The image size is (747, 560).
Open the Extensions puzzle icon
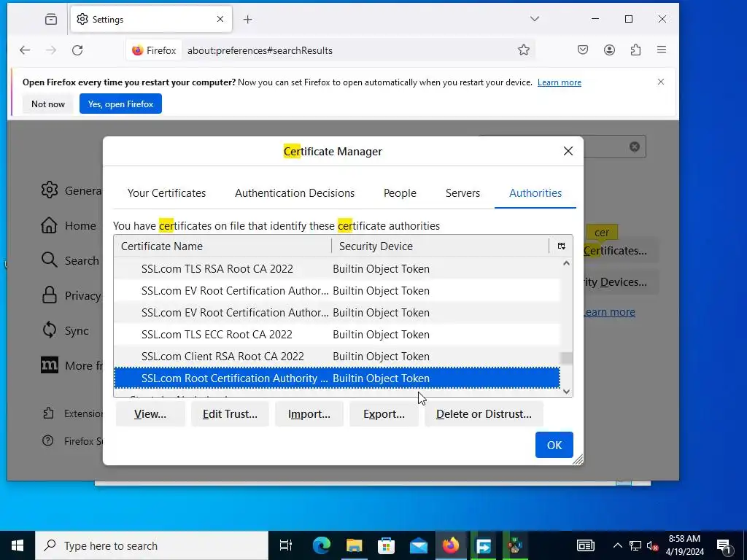click(635, 50)
